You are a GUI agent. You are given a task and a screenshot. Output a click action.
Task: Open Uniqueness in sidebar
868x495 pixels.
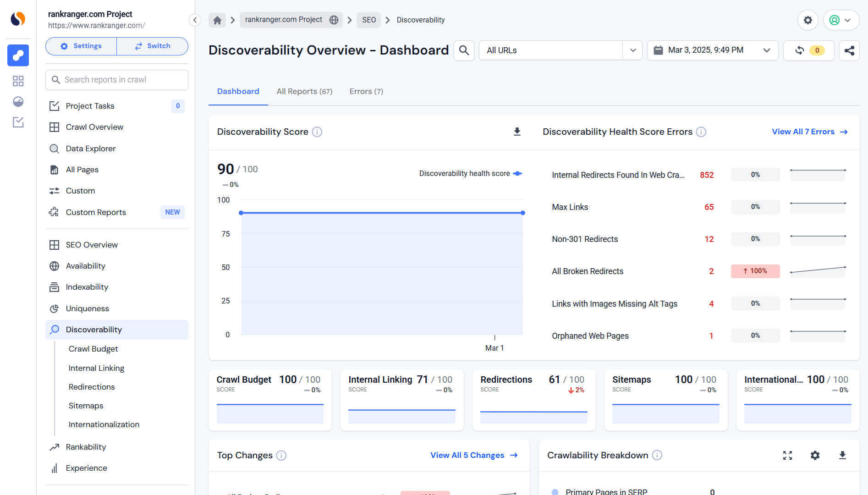tap(117, 308)
